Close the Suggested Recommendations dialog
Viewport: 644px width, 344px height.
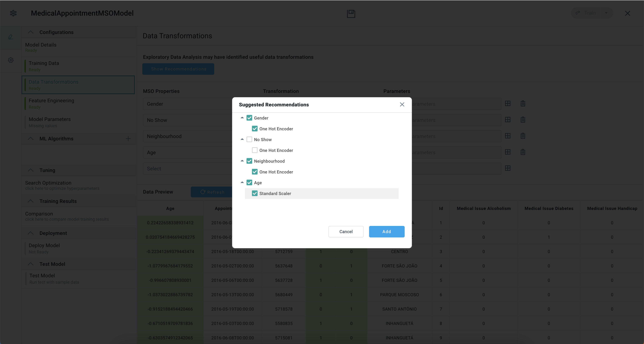402,104
